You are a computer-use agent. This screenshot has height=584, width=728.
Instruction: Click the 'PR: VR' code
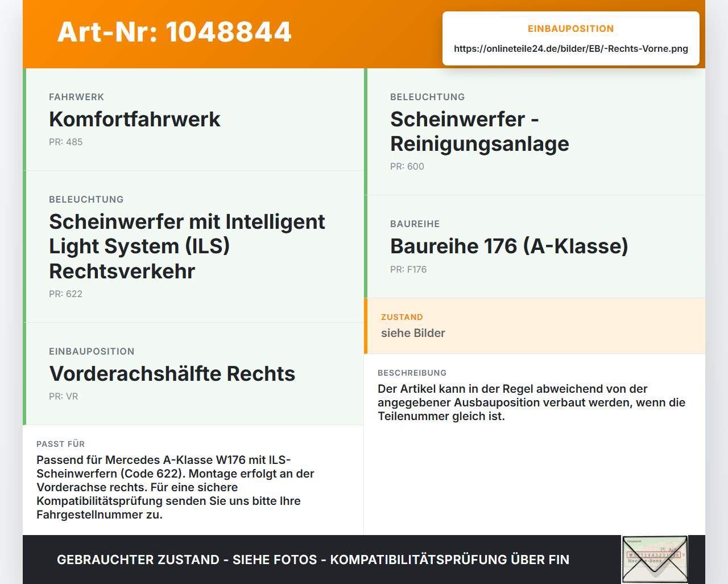[63, 396]
